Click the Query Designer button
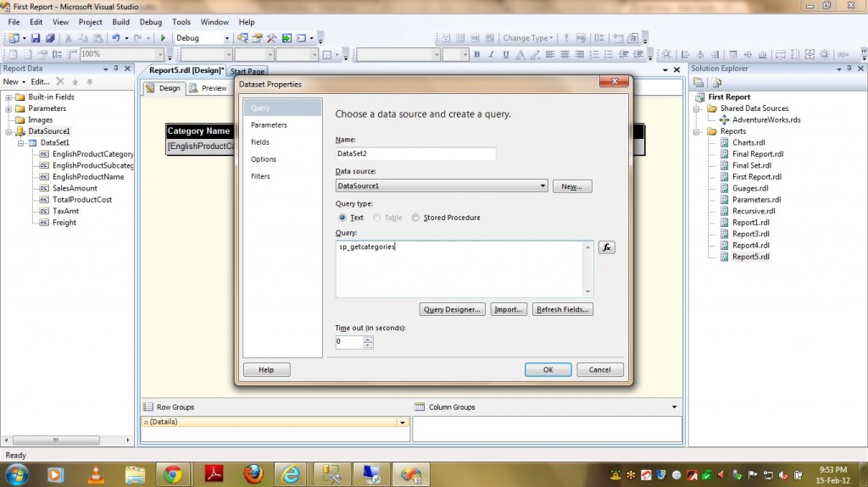 [453, 310]
